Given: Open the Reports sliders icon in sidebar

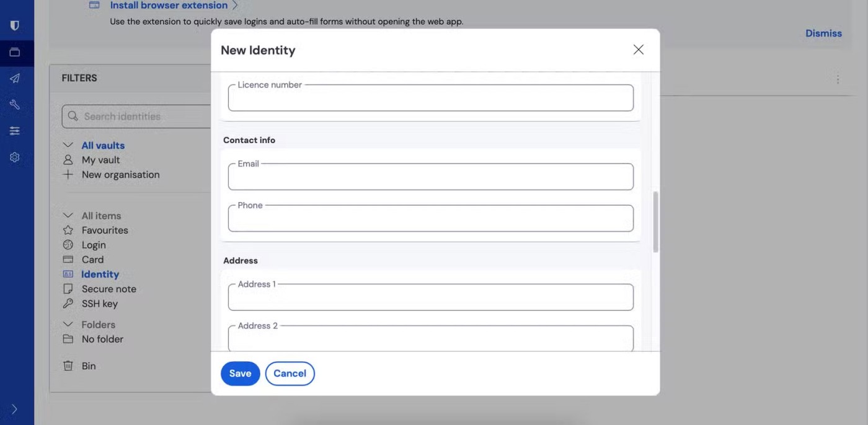Looking at the screenshot, I should pos(14,131).
